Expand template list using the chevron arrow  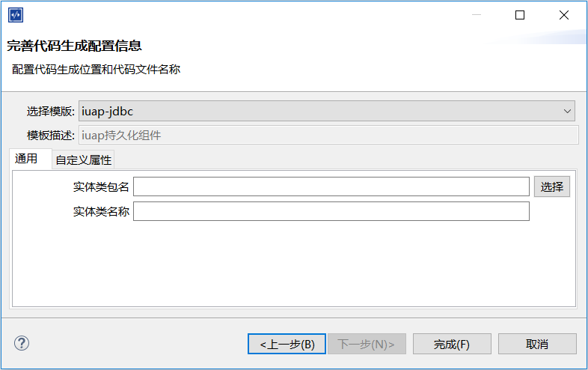566,112
